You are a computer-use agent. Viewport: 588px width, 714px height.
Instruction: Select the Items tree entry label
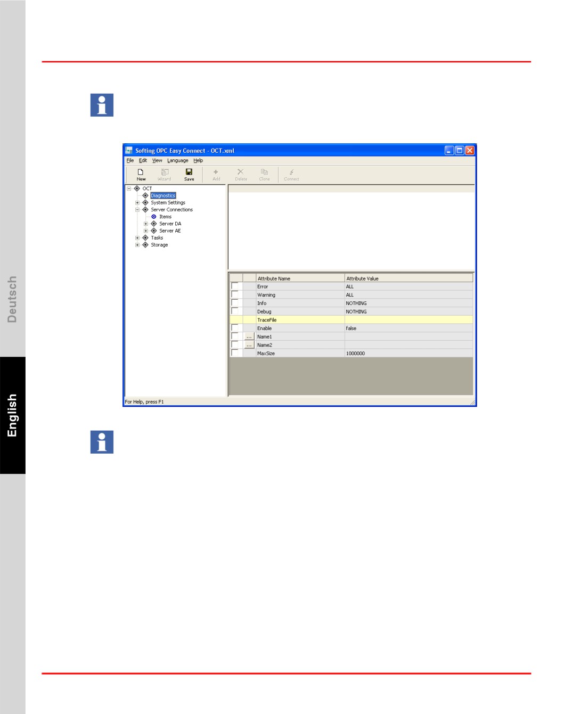166,217
